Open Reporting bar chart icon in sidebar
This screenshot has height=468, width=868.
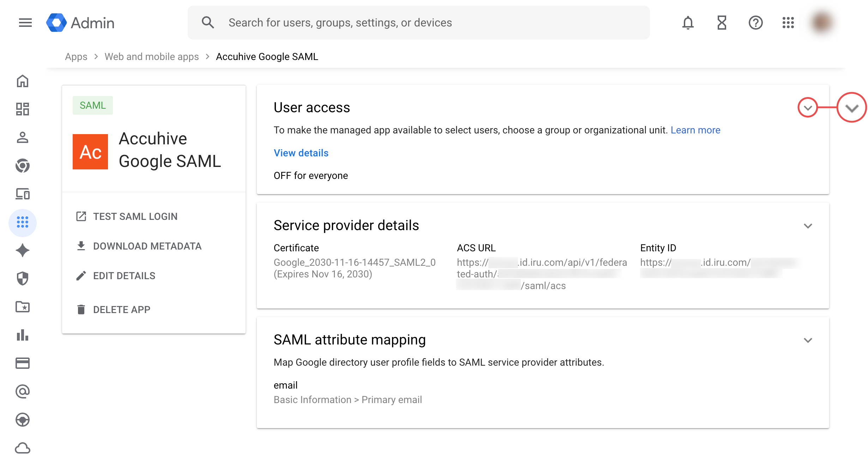23,335
